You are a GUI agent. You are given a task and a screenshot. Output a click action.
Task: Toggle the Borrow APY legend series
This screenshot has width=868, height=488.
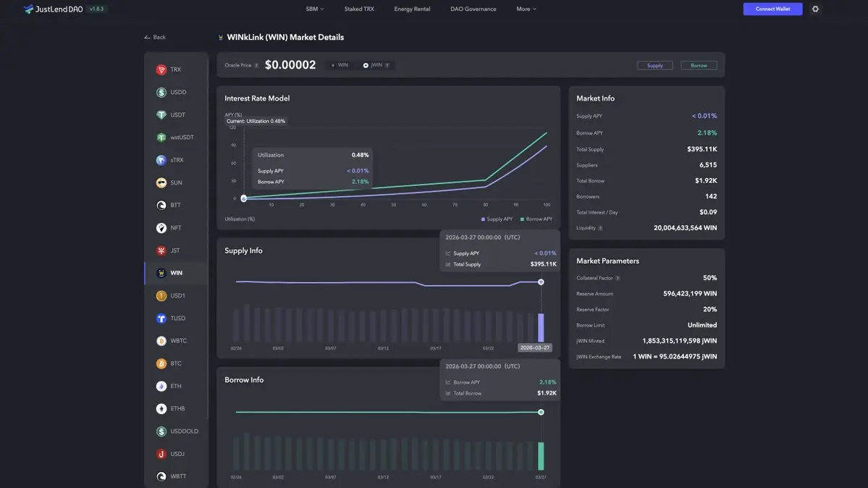pos(536,219)
